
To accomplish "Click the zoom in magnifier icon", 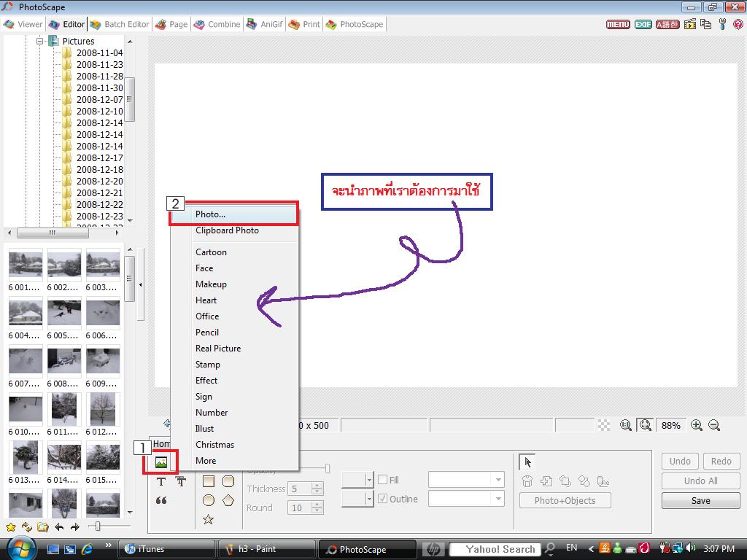I will [x=697, y=425].
